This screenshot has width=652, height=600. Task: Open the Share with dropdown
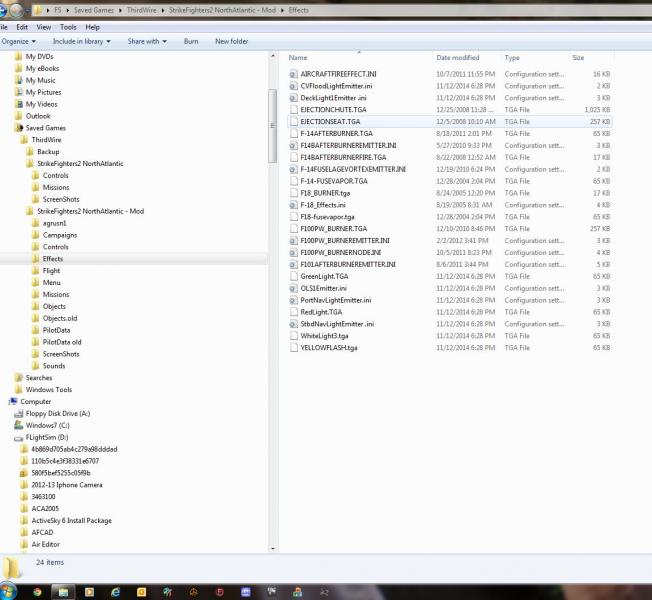[x=147, y=41]
